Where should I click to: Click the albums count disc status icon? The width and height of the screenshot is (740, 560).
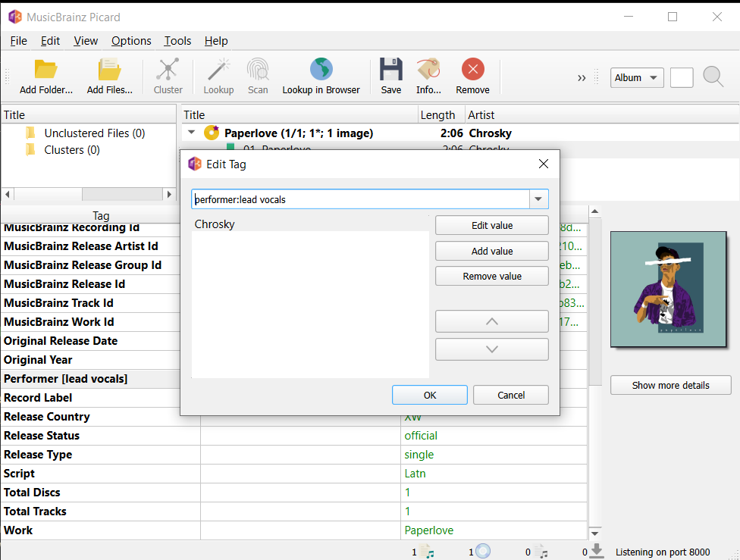483,551
